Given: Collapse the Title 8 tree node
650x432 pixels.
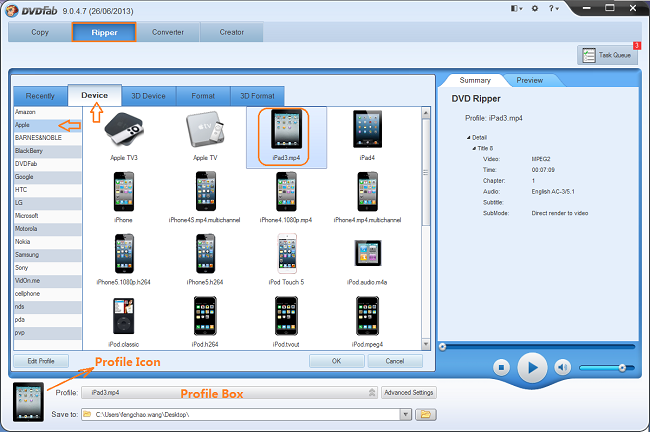Looking at the screenshot, I should [474, 148].
